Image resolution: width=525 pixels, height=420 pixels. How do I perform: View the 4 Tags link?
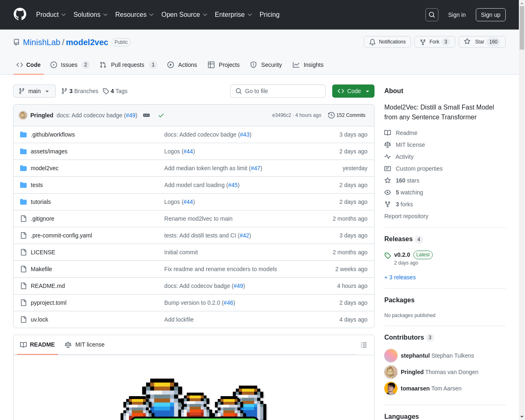(x=115, y=91)
